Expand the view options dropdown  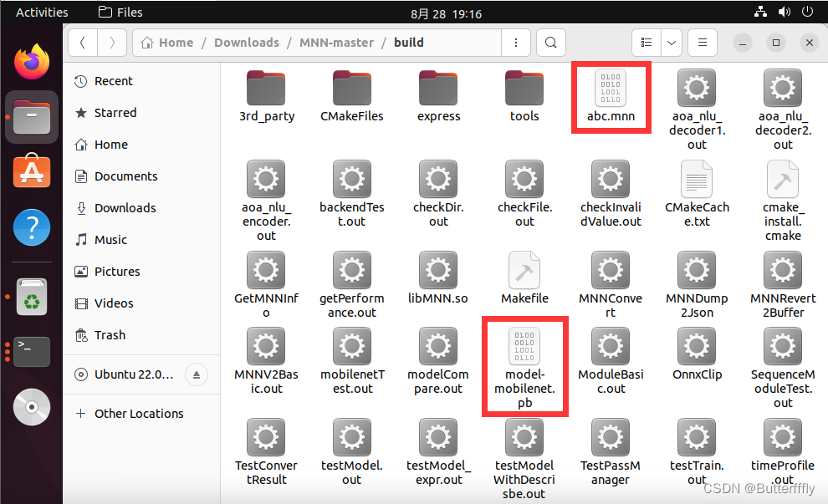point(672,43)
